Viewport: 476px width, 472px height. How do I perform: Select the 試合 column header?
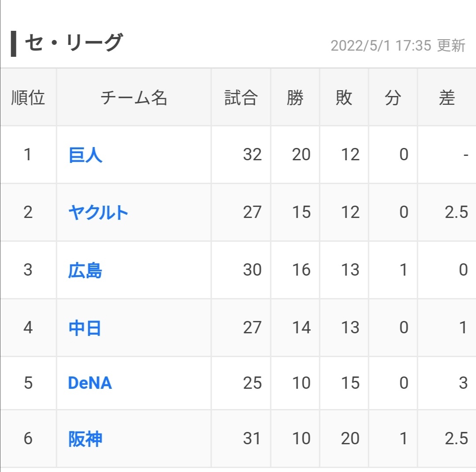coord(241,97)
